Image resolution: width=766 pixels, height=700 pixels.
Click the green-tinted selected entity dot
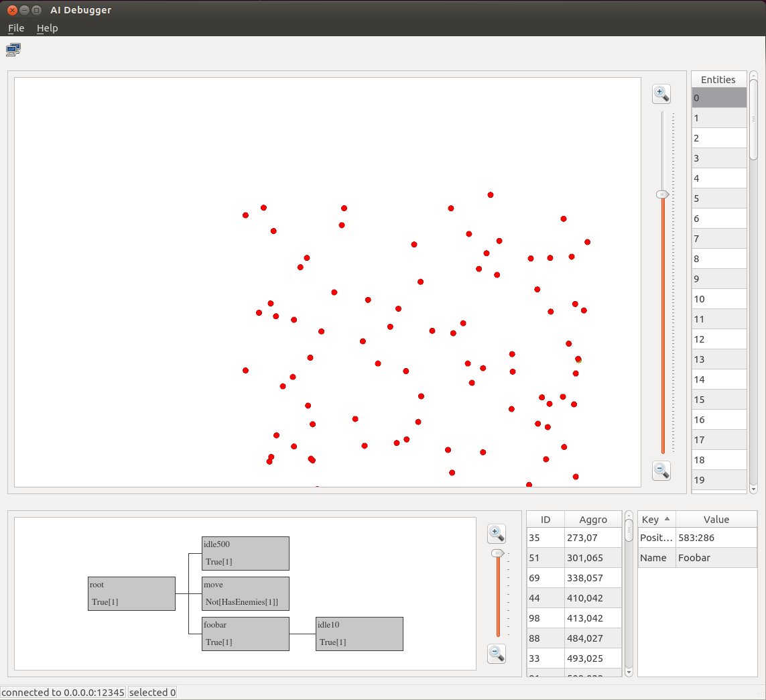[578, 359]
